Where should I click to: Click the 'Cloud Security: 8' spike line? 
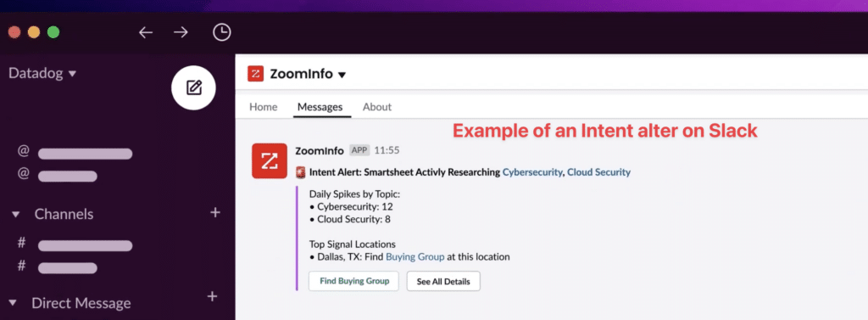[x=350, y=219]
